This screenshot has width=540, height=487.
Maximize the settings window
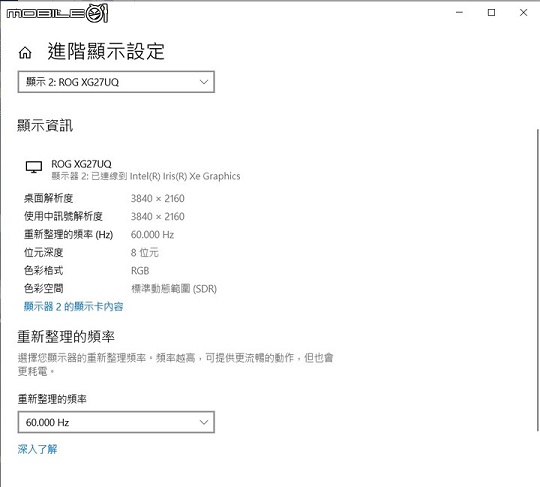coord(491,12)
